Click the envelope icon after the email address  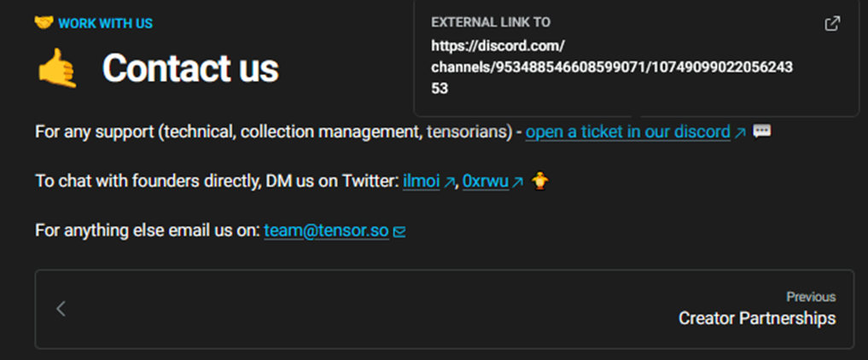(399, 230)
